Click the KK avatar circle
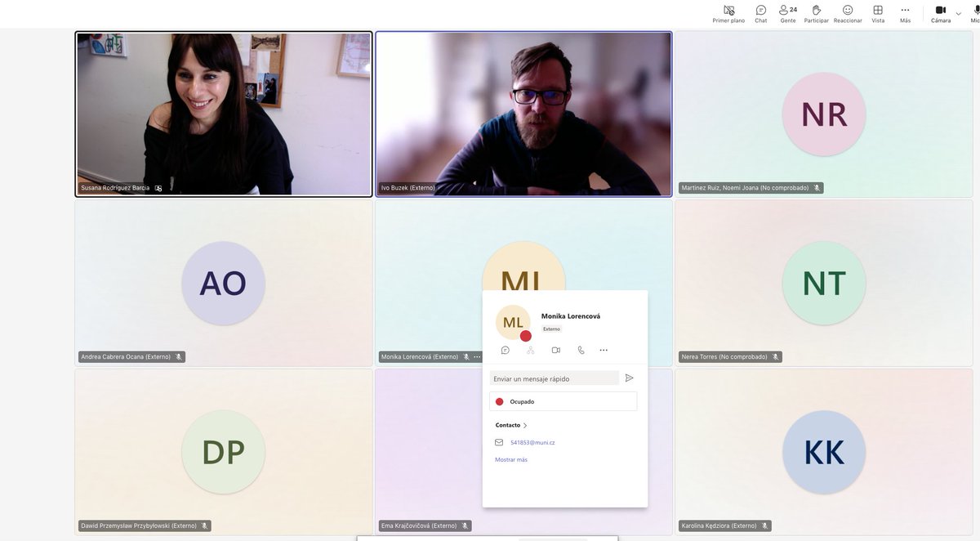The width and height of the screenshot is (980, 541). (x=824, y=452)
